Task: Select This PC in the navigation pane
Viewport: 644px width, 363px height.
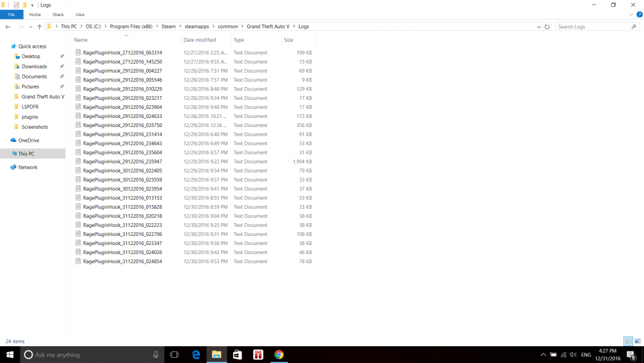Action: click(26, 153)
